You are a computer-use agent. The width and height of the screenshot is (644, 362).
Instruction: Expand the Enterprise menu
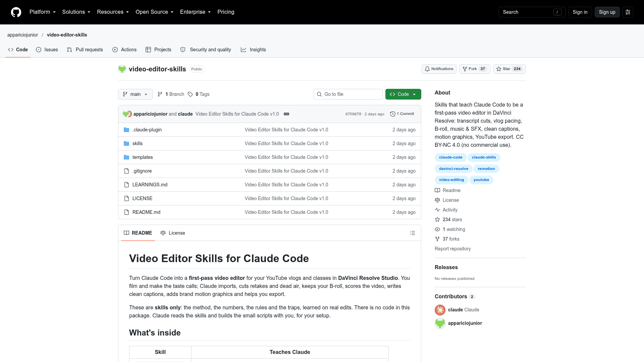[x=196, y=12]
